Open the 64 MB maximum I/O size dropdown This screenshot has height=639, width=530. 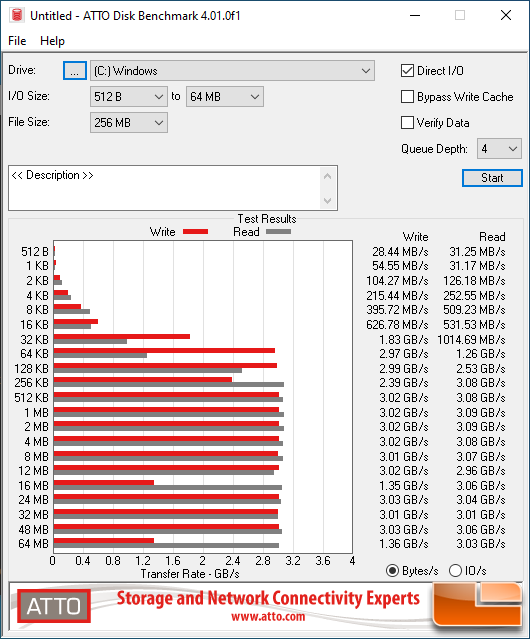(225, 97)
